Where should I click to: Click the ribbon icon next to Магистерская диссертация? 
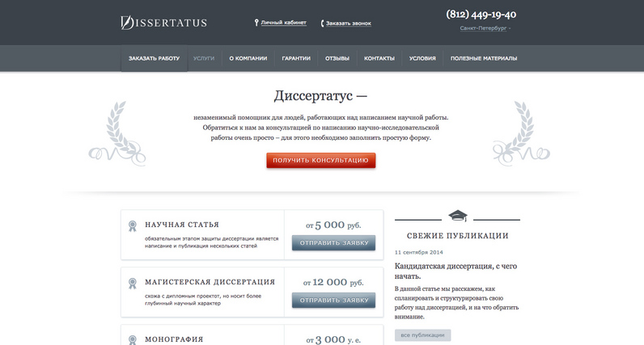point(132,284)
